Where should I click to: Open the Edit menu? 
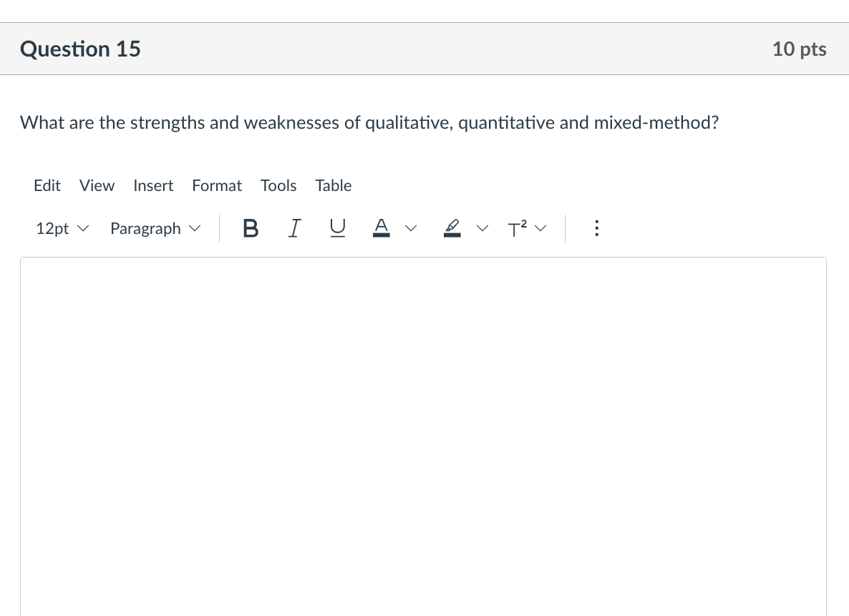47,186
